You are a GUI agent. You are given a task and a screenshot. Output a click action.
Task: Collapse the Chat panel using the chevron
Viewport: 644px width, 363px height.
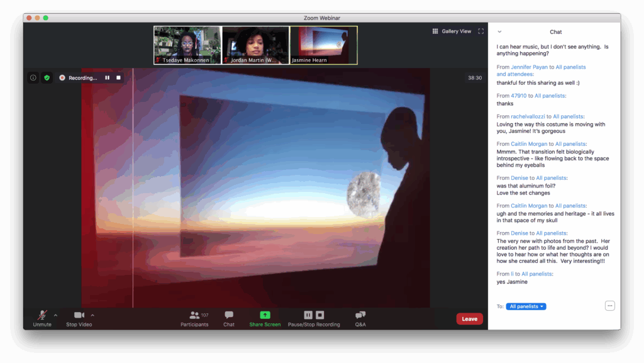click(x=499, y=31)
